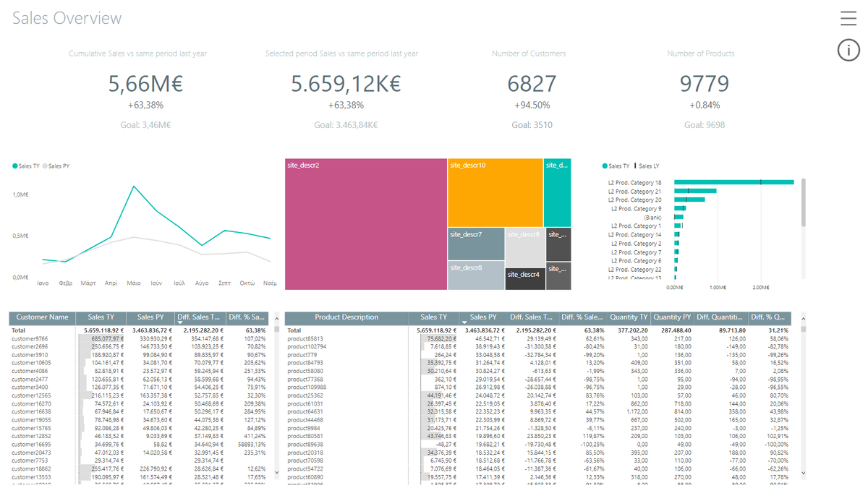
Task: Sort customer table by Sales PY header
Action: click(150, 317)
